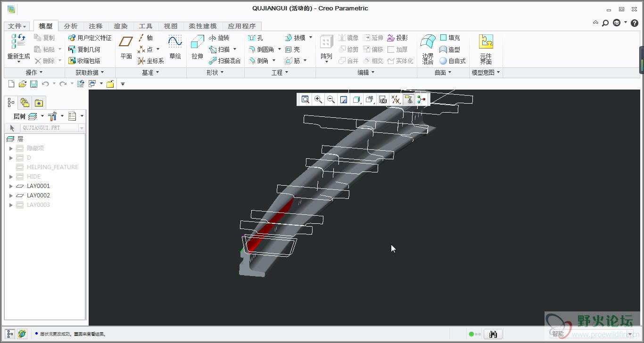The height and width of the screenshot is (343, 644).
Task: Select the 拉伸 (Extrude) tool
Action: coord(197,47)
